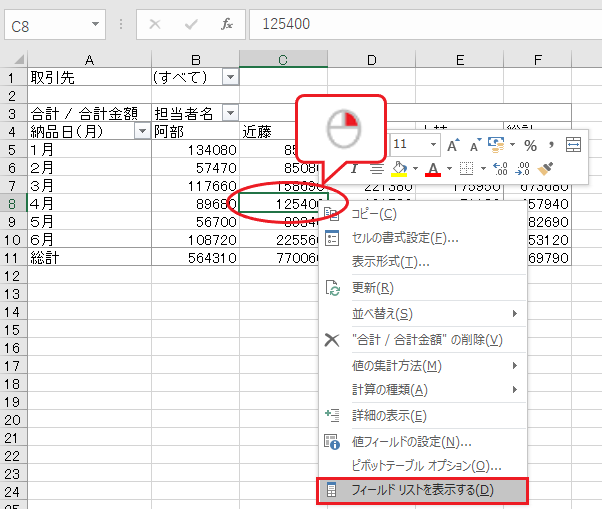Click the decrease font size icon
The image size is (602, 509).
(476, 145)
